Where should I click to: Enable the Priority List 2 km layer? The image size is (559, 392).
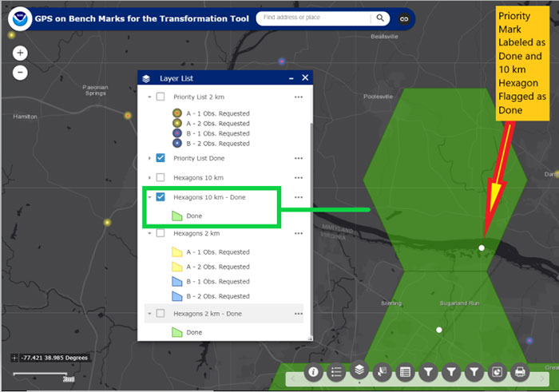pos(161,97)
